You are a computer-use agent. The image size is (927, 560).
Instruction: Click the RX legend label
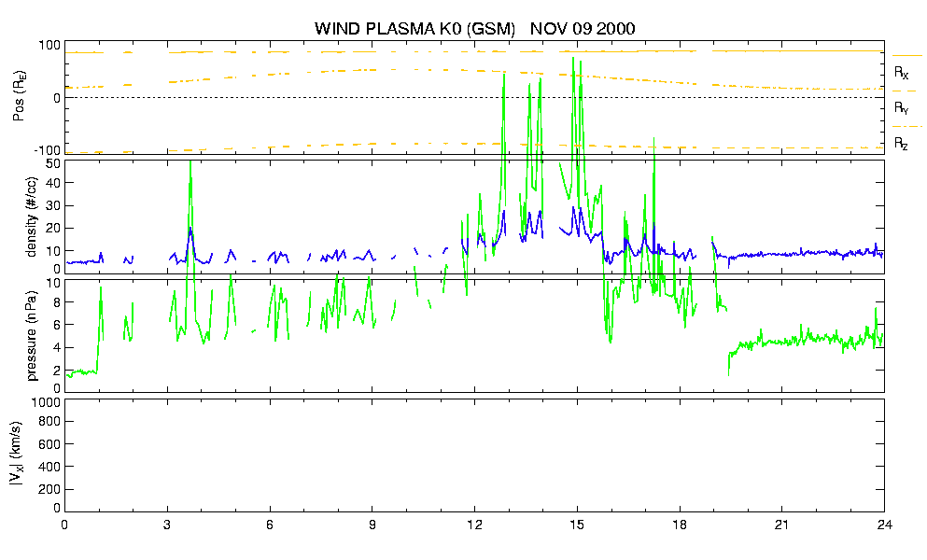pyautogui.click(x=901, y=72)
